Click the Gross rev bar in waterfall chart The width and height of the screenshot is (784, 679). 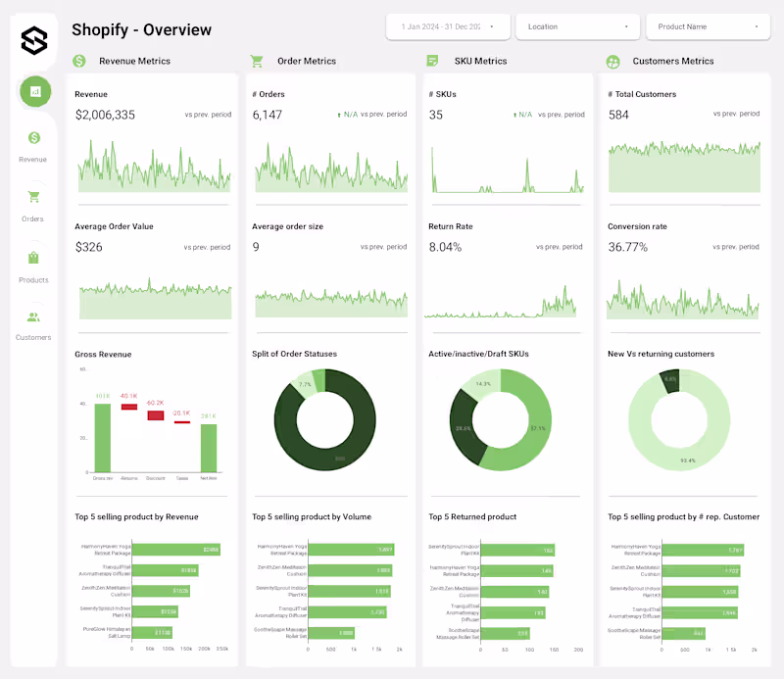click(x=103, y=438)
